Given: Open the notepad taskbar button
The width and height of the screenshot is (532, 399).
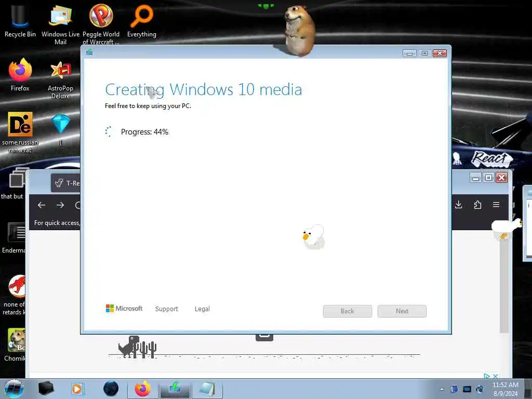Looking at the screenshot, I should [x=207, y=389].
